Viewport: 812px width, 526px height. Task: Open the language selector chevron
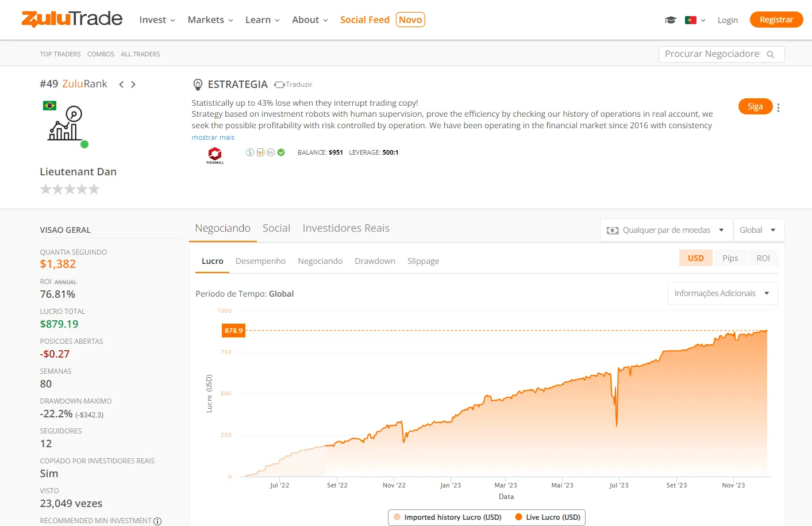(x=703, y=21)
